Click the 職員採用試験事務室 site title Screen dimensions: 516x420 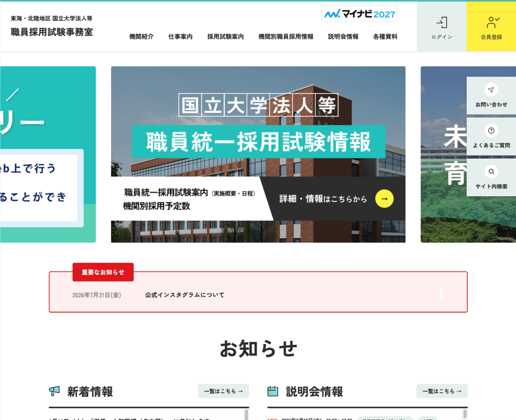[52, 32]
